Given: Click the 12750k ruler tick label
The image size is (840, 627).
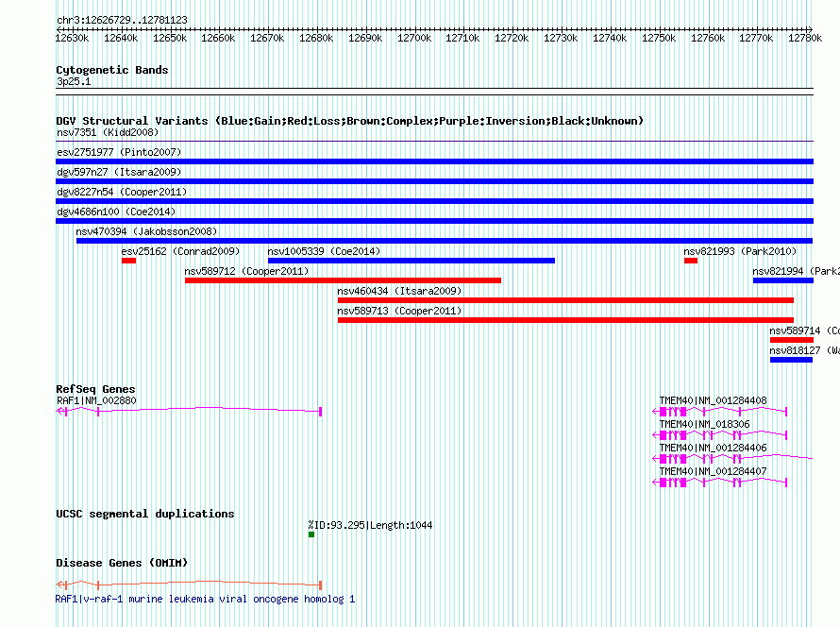Looking at the screenshot, I should [659, 38].
